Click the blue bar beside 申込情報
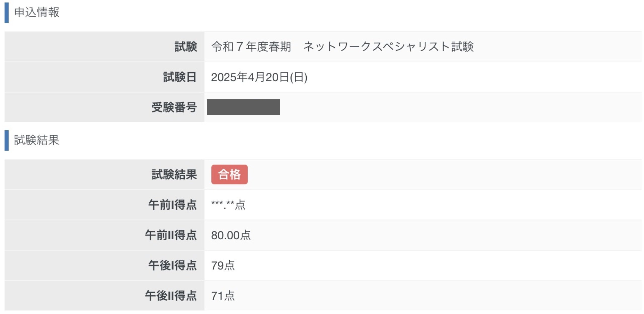Image resolution: width=644 pixels, height=314 pixels. pyautogui.click(x=7, y=13)
